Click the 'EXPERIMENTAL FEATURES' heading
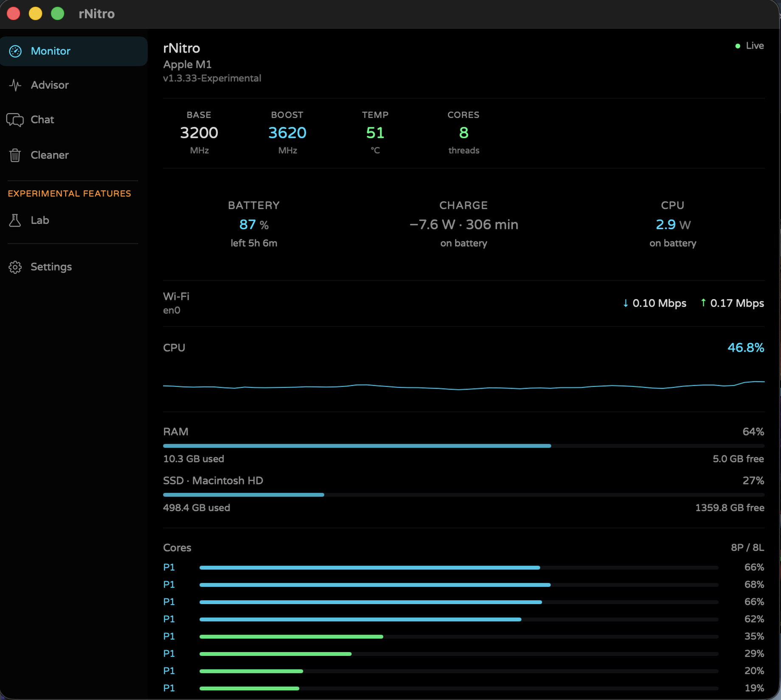The height and width of the screenshot is (700, 781). coord(69,194)
